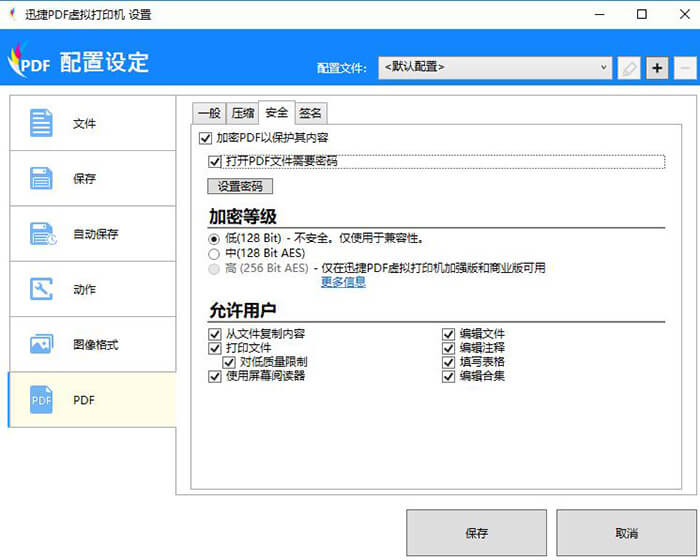Select the 文件 label in sidebar
This screenshot has width=700, height=560.
click(x=84, y=124)
